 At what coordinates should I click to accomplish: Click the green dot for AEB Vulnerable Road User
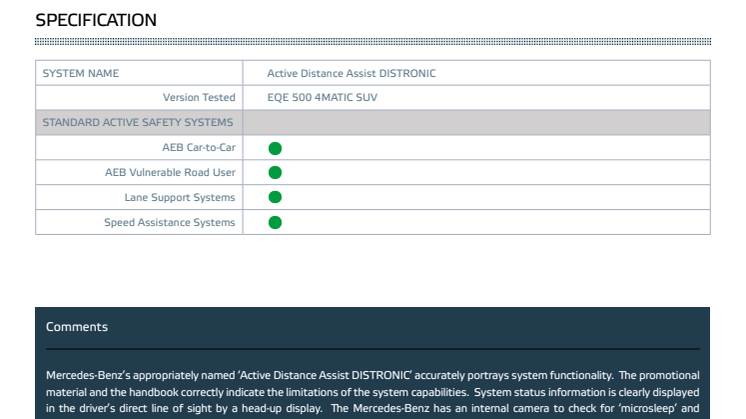275,173
